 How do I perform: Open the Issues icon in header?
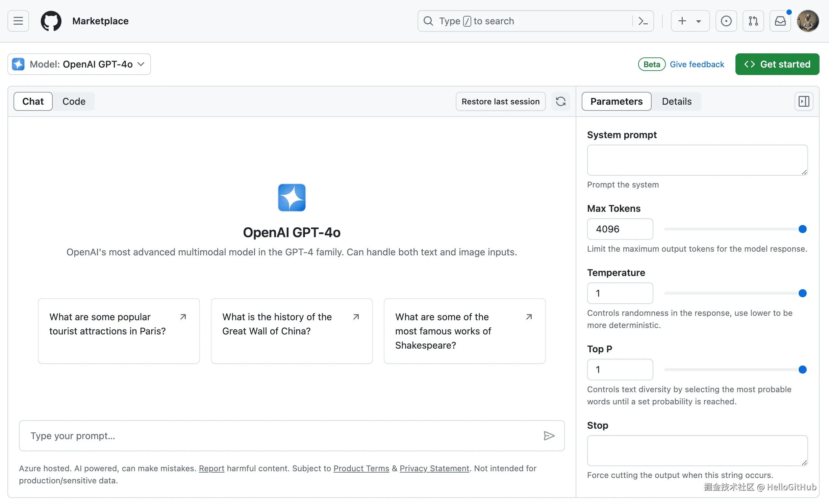726,21
